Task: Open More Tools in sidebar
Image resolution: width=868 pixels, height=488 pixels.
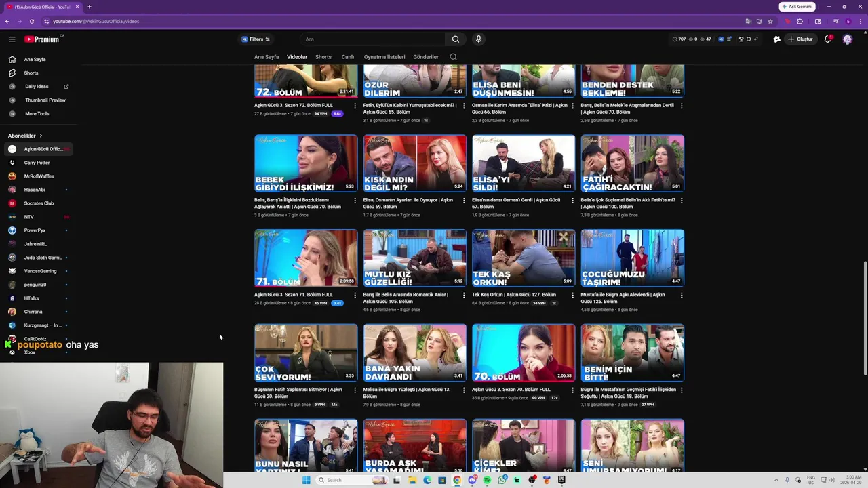Action: tap(37, 114)
